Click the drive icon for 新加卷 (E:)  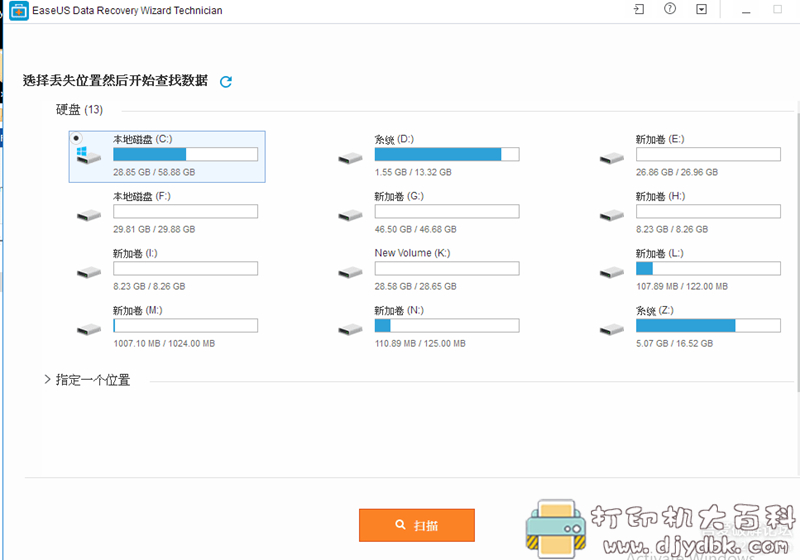pyautogui.click(x=612, y=159)
